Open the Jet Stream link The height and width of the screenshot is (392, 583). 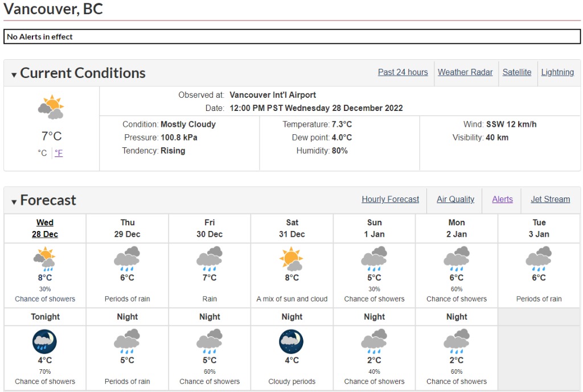click(x=550, y=200)
